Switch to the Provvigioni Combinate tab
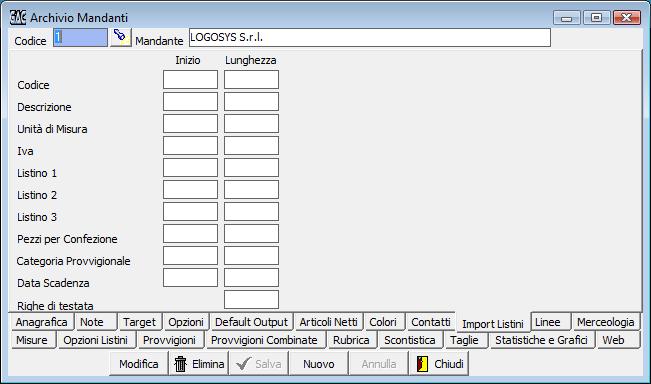This screenshot has width=651, height=384. 265,340
